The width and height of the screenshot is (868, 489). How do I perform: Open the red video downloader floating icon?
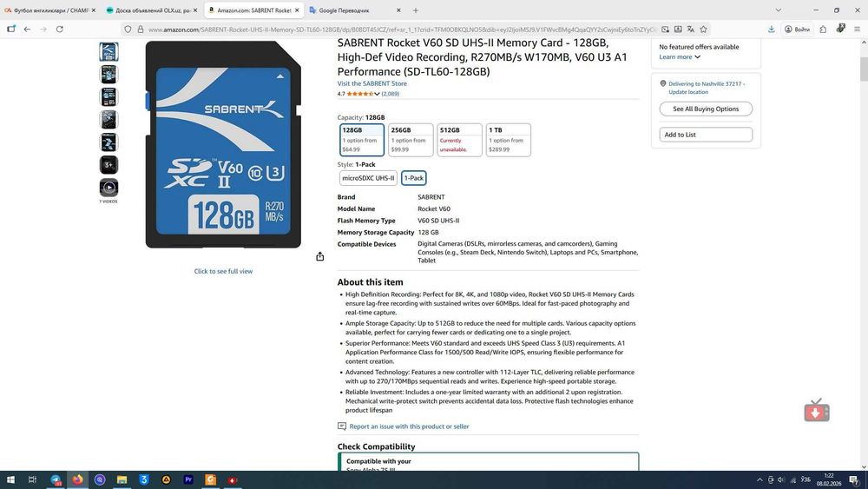coord(817,410)
